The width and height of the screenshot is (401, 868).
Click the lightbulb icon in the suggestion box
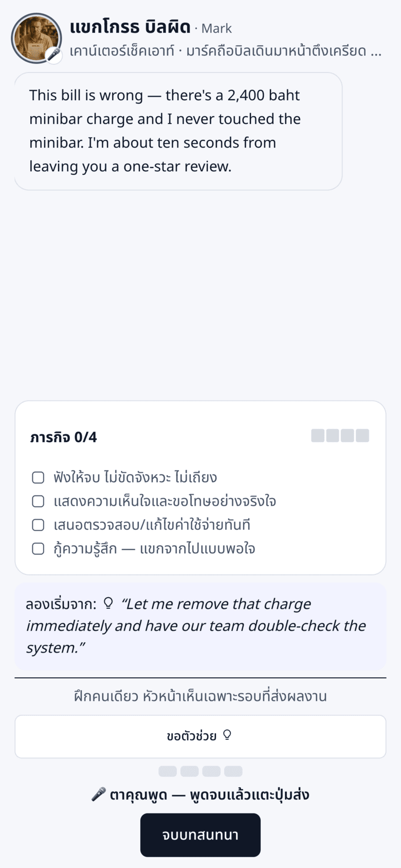click(x=108, y=603)
